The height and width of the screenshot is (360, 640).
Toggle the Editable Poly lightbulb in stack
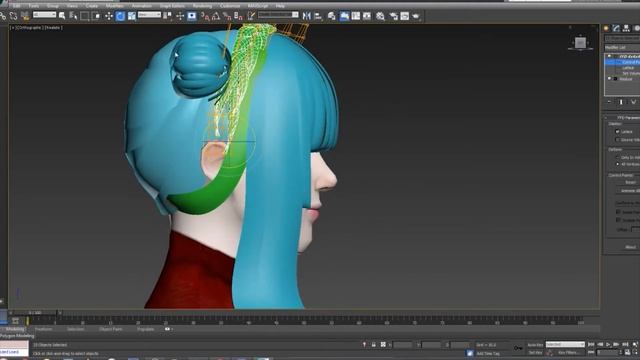[609, 79]
